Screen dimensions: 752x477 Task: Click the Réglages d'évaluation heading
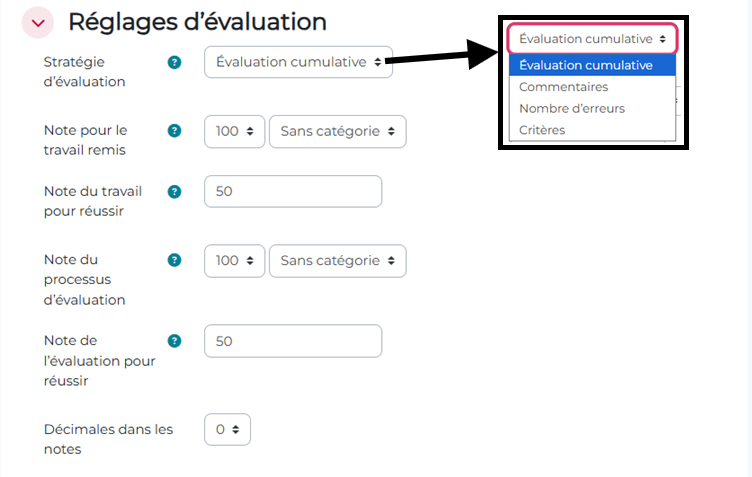[x=197, y=22]
